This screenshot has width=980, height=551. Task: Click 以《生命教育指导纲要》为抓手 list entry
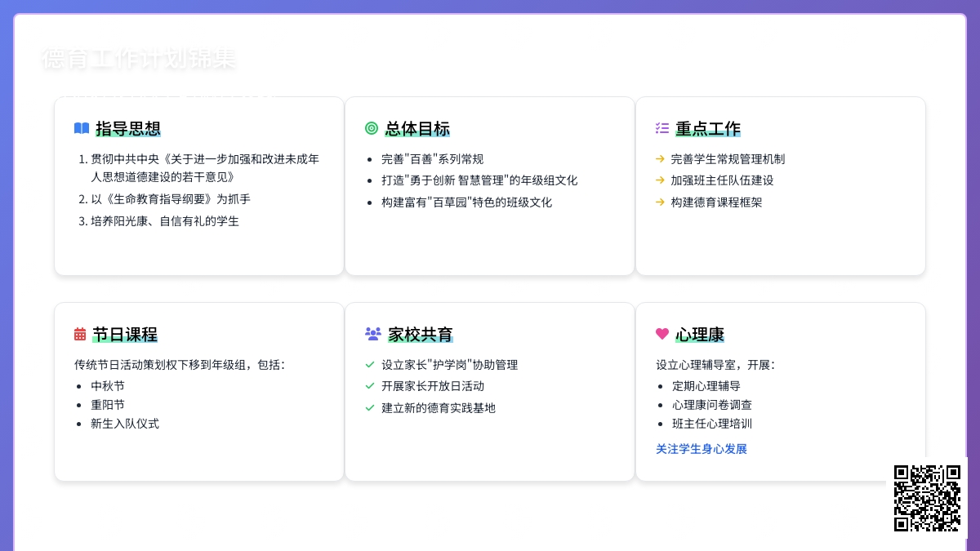coord(165,199)
